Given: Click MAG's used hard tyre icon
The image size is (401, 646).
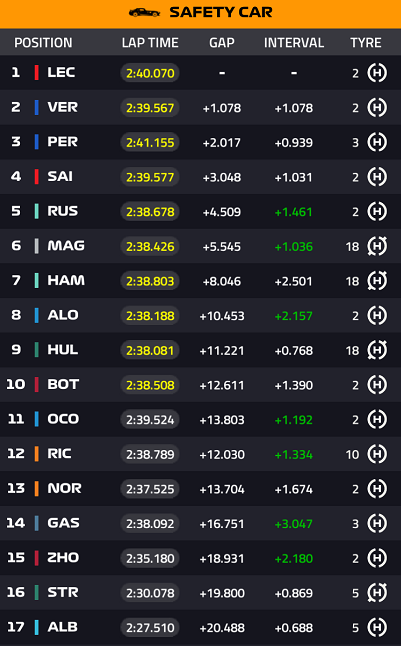Looking at the screenshot, I should (x=377, y=246).
